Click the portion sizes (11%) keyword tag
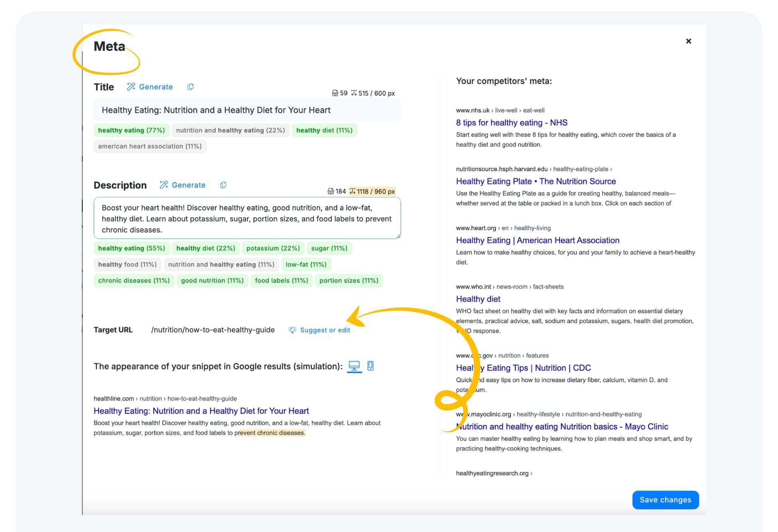 349,281
